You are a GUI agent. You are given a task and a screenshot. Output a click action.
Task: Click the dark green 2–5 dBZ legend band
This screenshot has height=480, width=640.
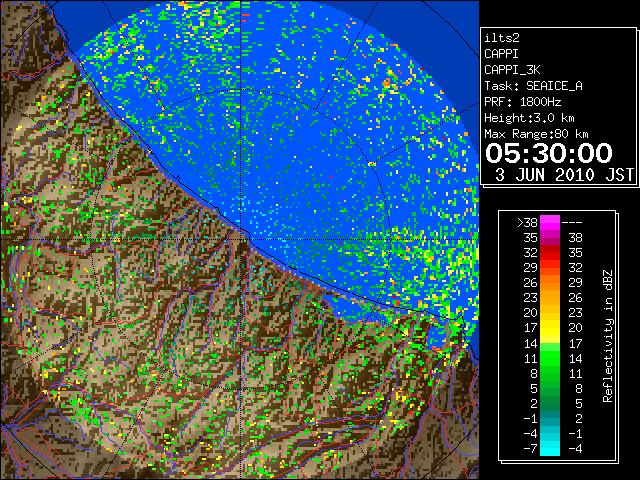[x=550, y=403]
